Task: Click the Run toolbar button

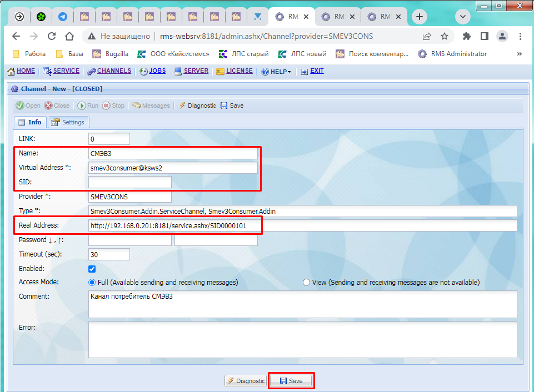Action: tap(88, 105)
